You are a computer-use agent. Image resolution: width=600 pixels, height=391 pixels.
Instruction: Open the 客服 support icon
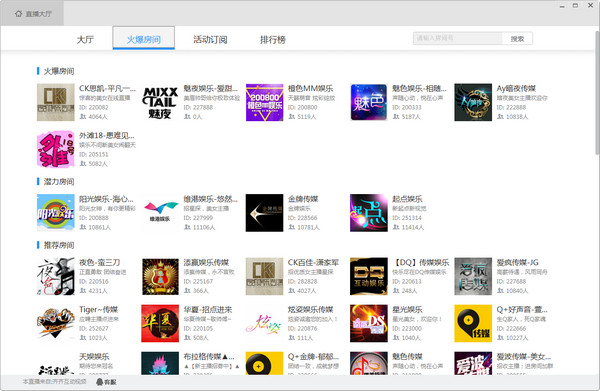[x=106, y=382]
